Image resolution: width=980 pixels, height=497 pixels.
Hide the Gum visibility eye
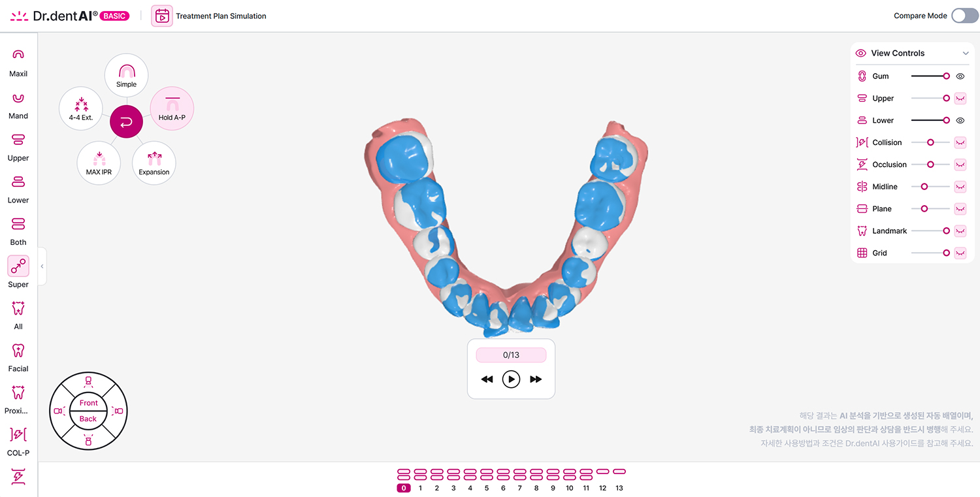[x=960, y=76]
